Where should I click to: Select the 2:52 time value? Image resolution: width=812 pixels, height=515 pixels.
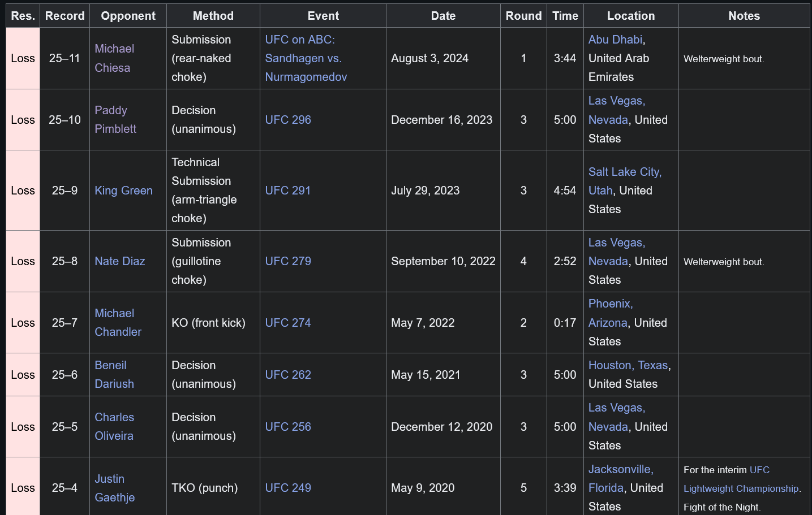coord(565,261)
